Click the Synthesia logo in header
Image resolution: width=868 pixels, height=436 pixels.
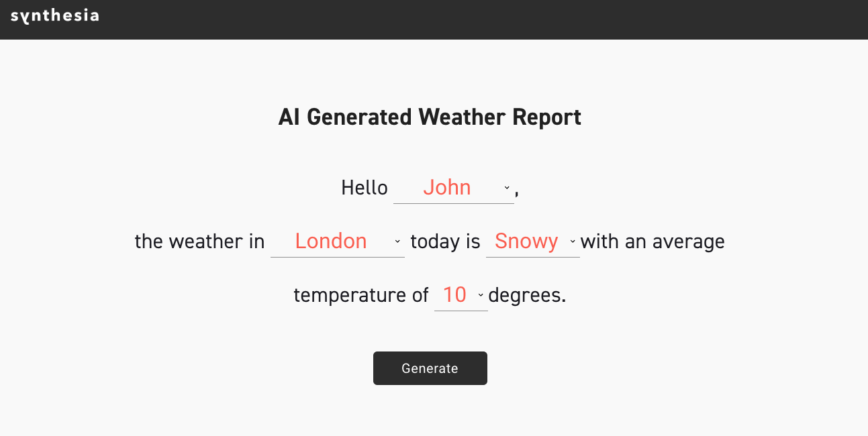[54, 15]
